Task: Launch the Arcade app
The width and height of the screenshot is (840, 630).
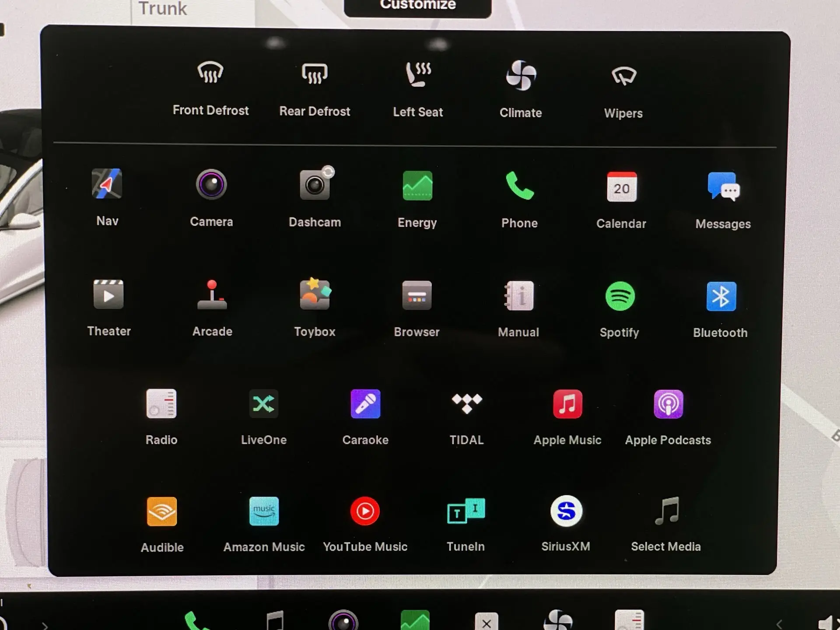Action: coord(212,308)
